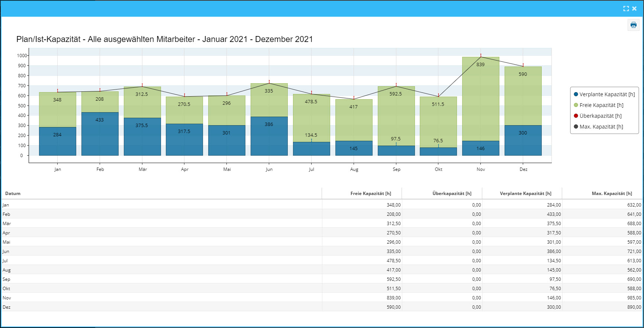644x328 pixels.
Task: Click the blue 375.5 bar for Mär
Action: pos(142,136)
